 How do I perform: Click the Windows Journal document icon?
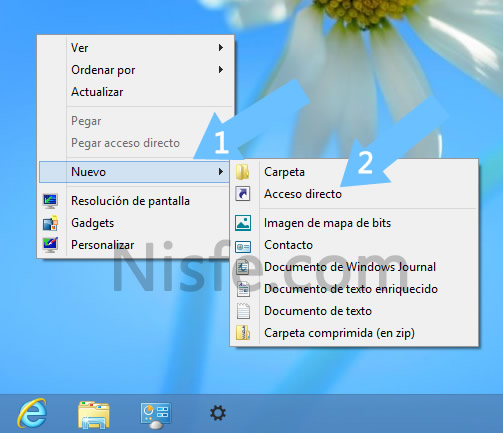(x=243, y=267)
